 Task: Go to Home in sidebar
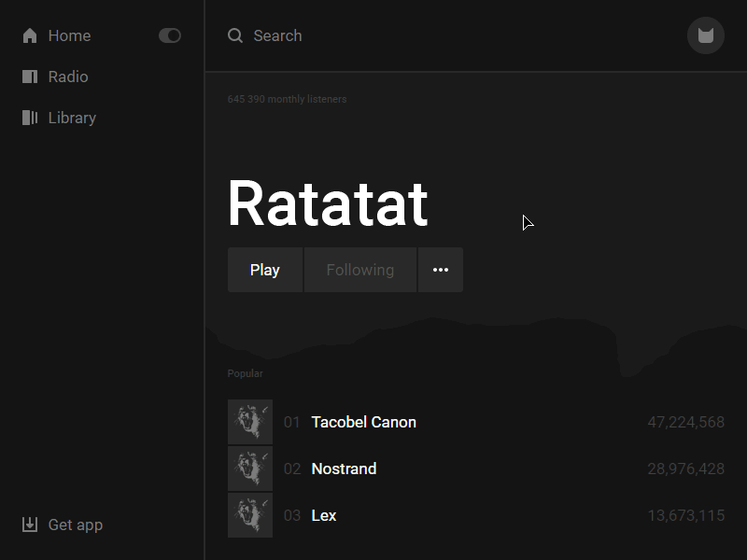69,35
